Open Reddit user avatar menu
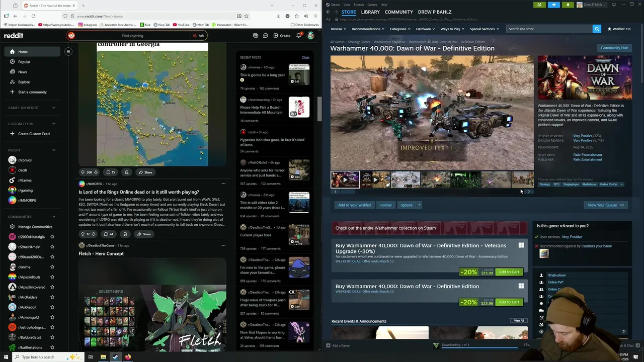This screenshot has width=644, height=362. pos(311,36)
